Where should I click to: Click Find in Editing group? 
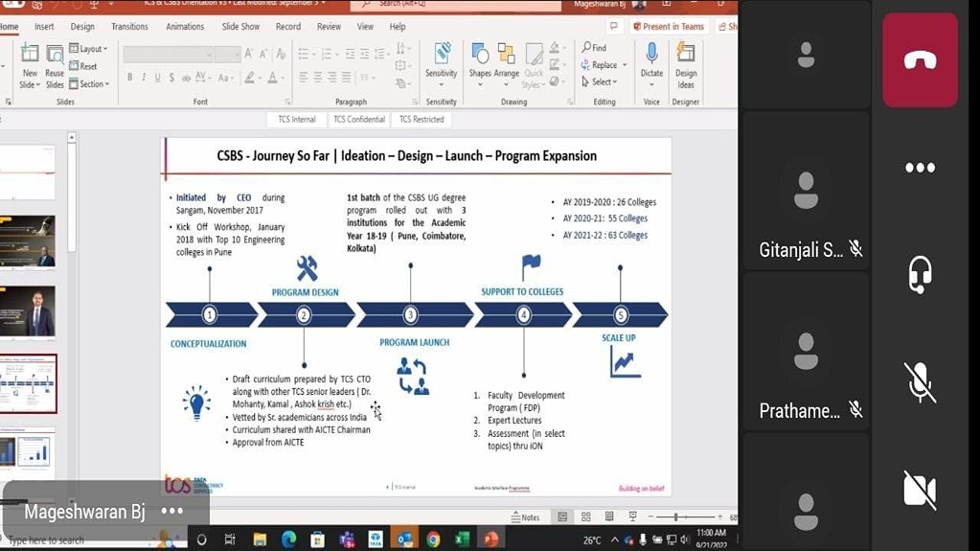click(594, 48)
